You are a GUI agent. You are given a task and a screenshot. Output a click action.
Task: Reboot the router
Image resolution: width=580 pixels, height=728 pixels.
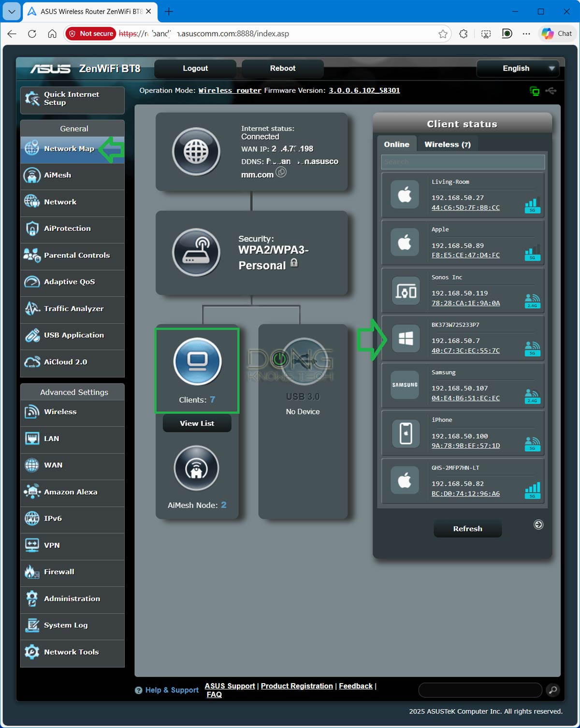[282, 68]
